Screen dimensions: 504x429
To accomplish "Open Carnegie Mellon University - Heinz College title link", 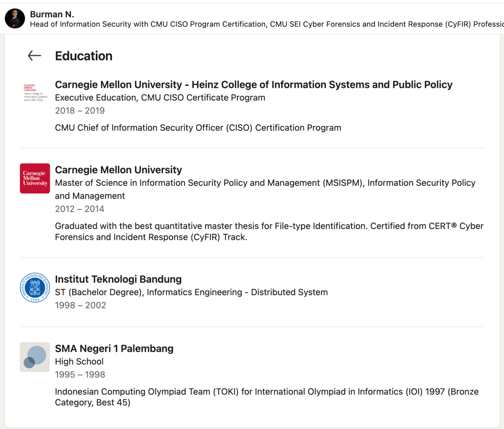I will (254, 85).
